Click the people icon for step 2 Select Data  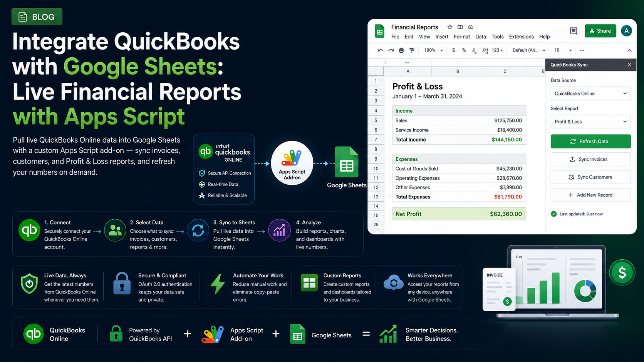(x=115, y=230)
